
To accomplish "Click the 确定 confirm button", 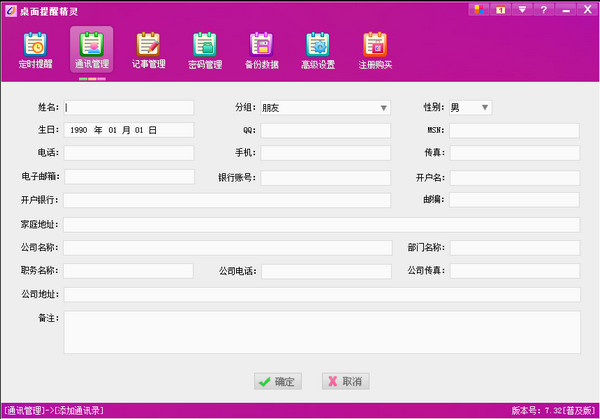I will tap(277, 381).
